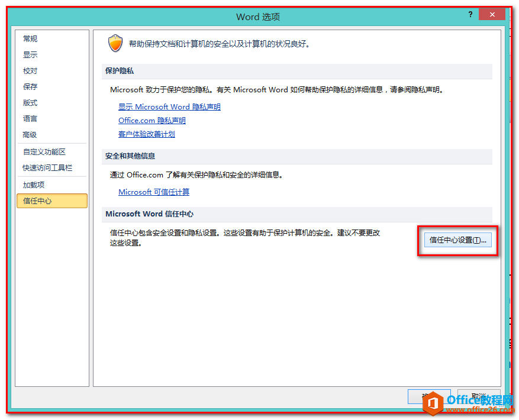Close the Word 选项 dialog
519x420 pixels.
492,14
